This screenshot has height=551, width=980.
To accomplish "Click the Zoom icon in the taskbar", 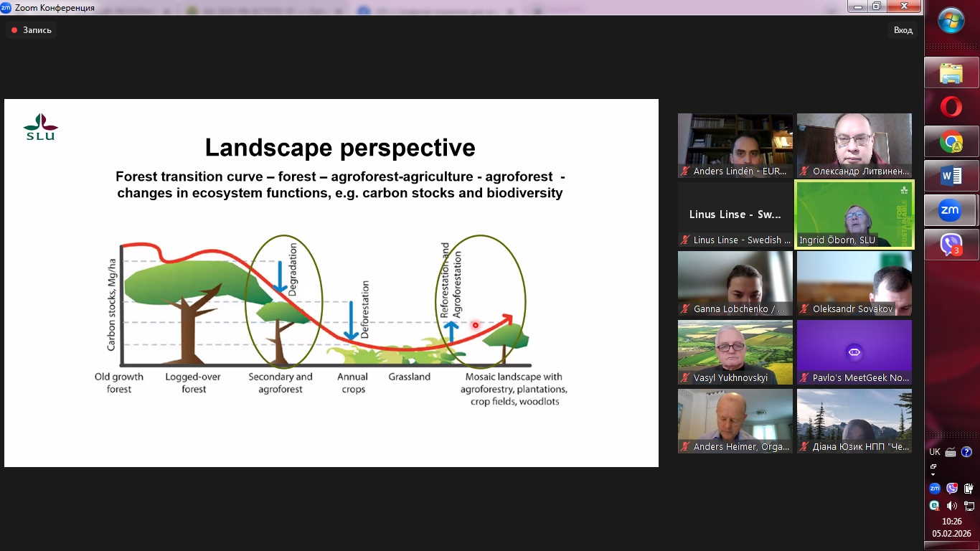I will [951, 210].
